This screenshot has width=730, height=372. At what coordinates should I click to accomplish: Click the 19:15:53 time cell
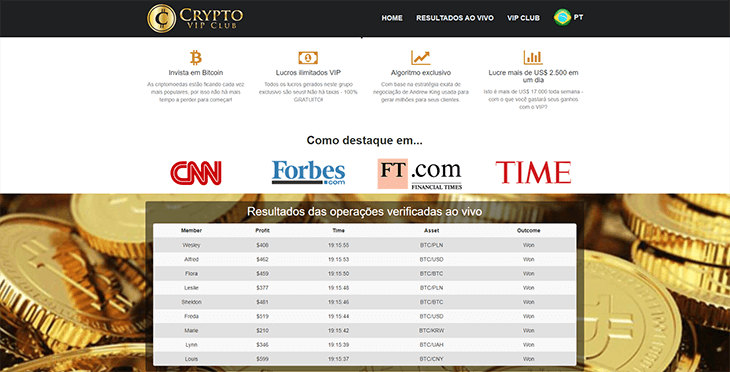[x=338, y=259]
